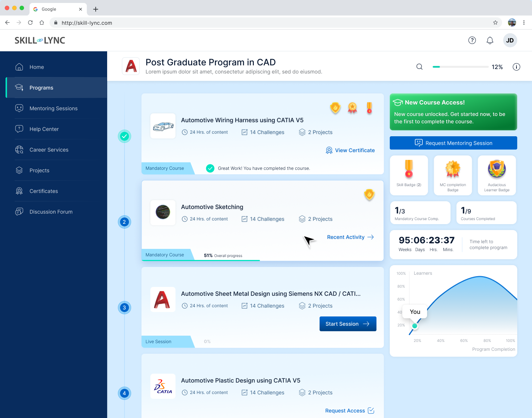Click the Live Session label on course 3
Screen dimensions: 532x418
[158, 342]
